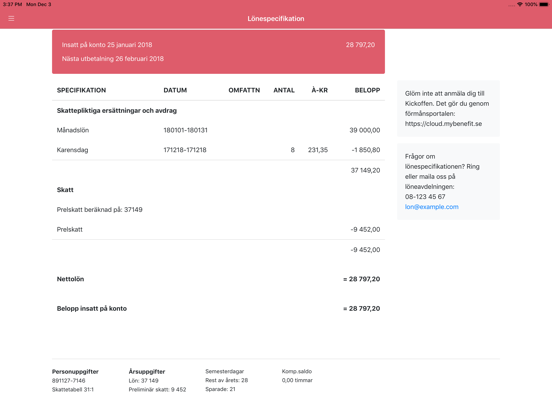Click the Nettolön amount = 28 797,20
Screen dimensions: 552x414
362,279
